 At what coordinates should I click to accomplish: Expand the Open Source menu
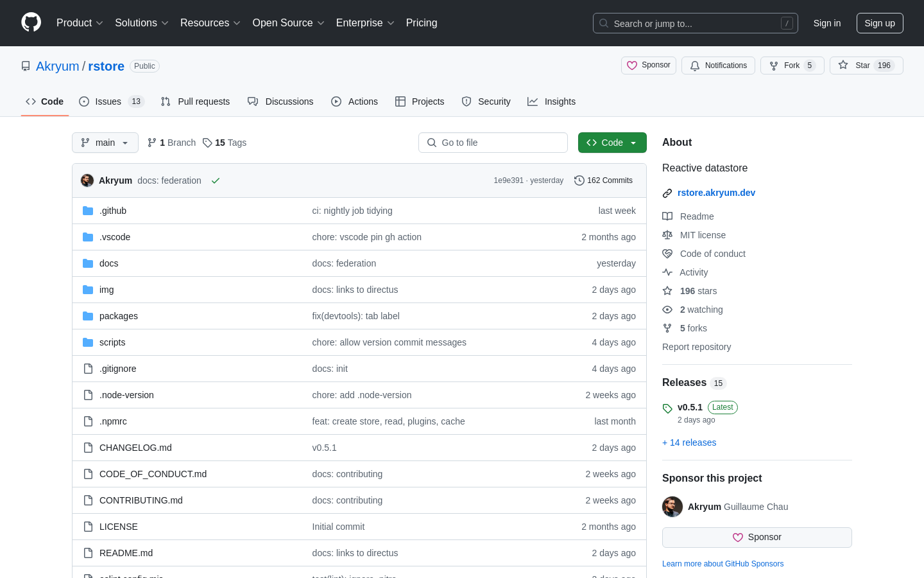(288, 23)
